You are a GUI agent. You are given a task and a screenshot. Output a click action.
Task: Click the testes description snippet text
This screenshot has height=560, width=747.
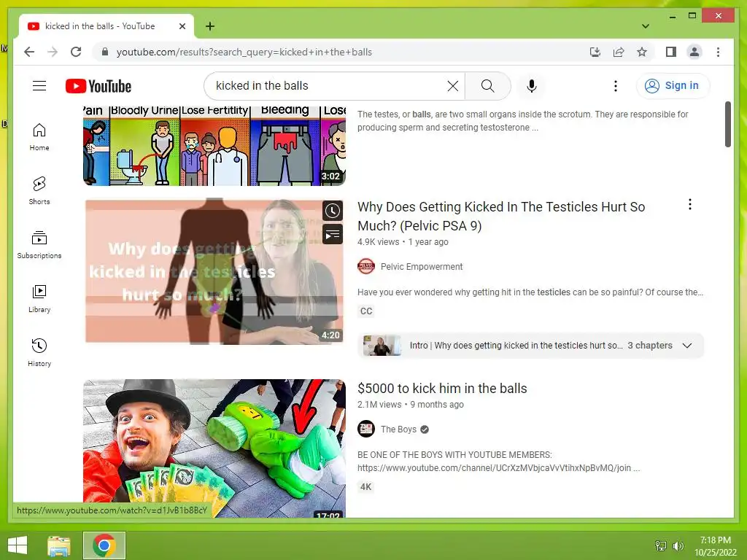(x=522, y=120)
